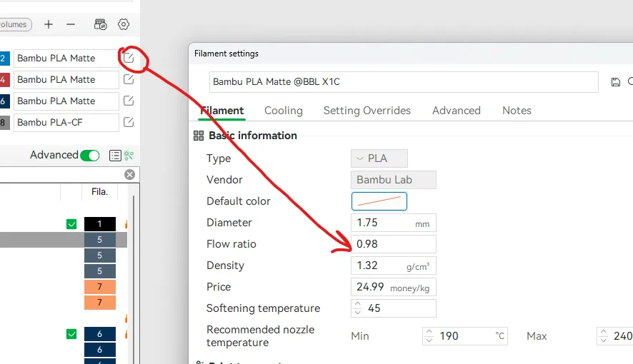Screen dimensions: 633x364
Task: Click edit icon for filament slot 2
Action: tap(129, 59)
